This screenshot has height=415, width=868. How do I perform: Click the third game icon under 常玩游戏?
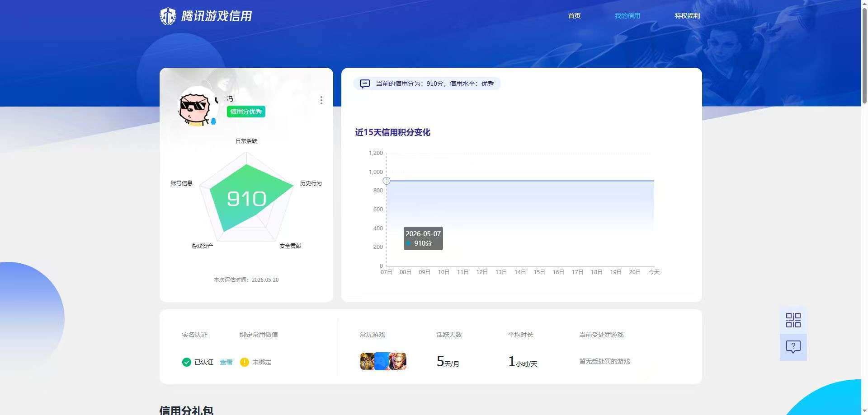pyautogui.click(x=398, y=361)
